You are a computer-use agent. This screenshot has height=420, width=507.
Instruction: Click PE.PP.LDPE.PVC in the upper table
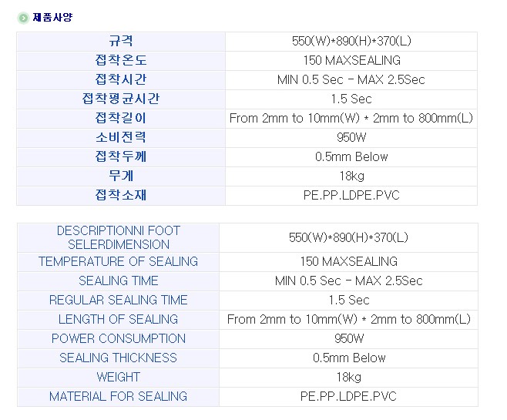(351, 195)
